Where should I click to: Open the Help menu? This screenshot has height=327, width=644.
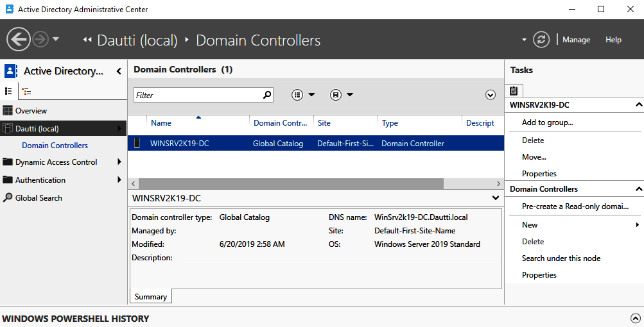pyautogui.click(x=613, y=40)
